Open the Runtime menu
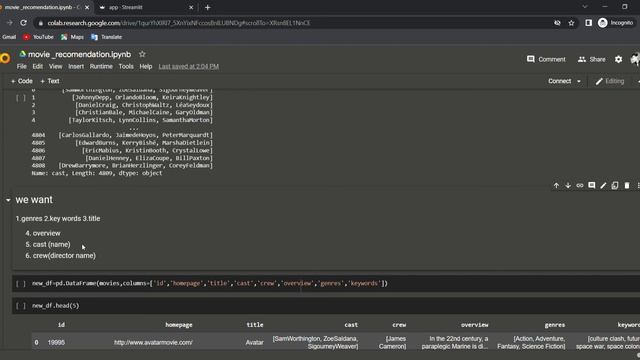640x360 pixels. (101, 67)
